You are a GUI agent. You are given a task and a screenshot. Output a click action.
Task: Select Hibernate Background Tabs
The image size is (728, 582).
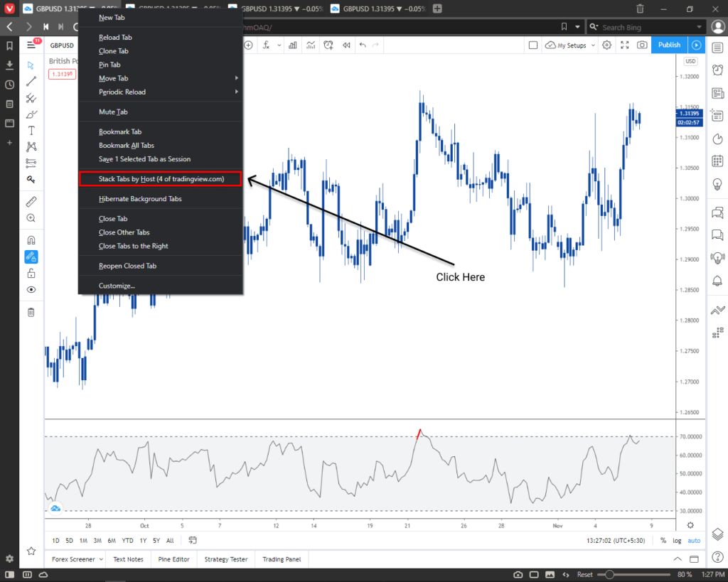pos(161,199)
